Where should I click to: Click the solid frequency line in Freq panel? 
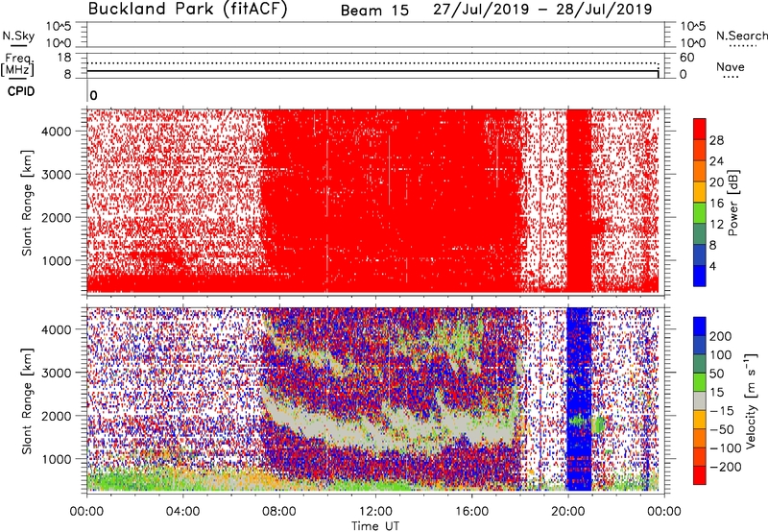coord(372,71)
